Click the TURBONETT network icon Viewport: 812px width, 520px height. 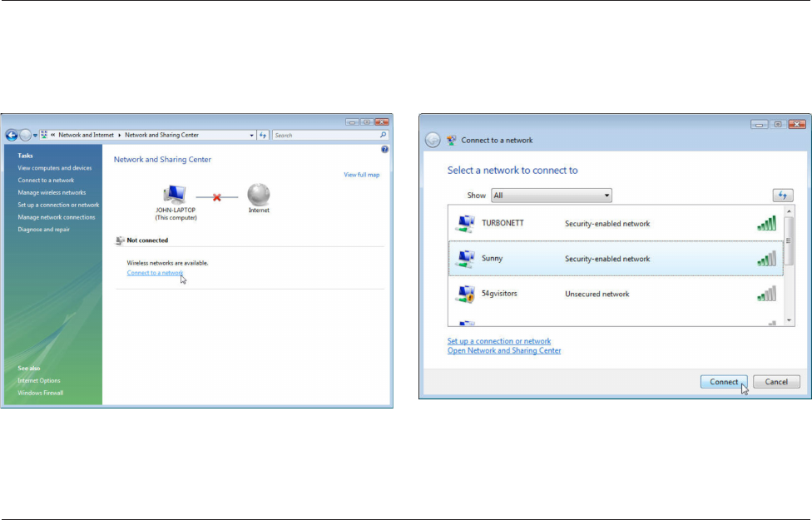tap(465, 224)
